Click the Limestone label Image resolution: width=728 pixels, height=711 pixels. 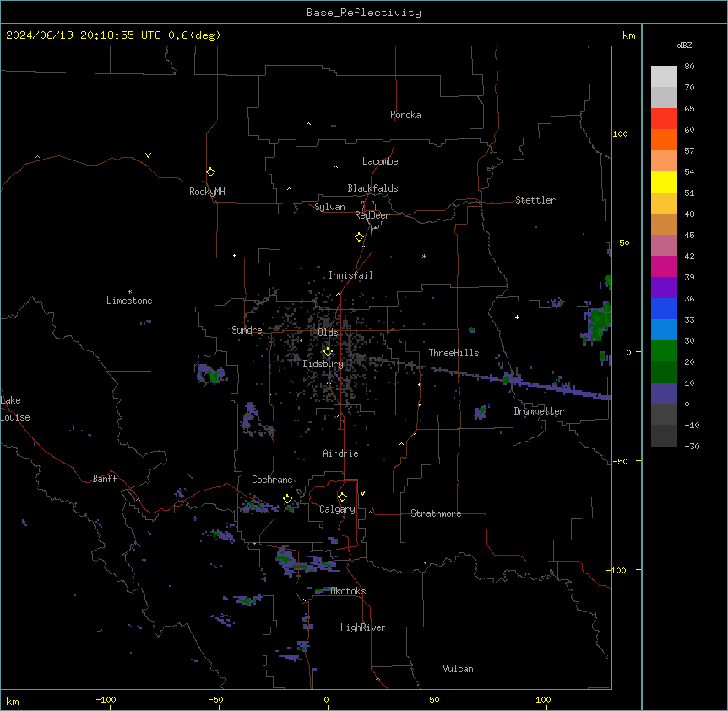(x=129, y=301)
